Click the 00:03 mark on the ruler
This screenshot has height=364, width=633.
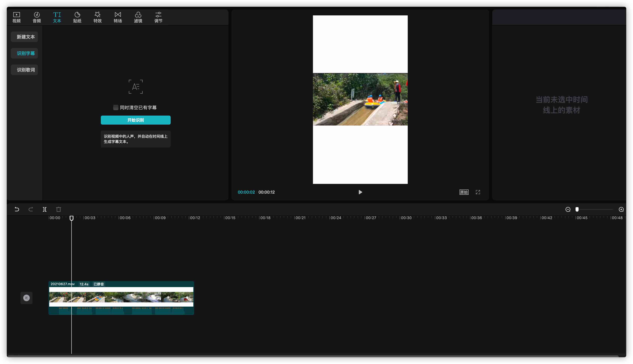click(90, 218)
